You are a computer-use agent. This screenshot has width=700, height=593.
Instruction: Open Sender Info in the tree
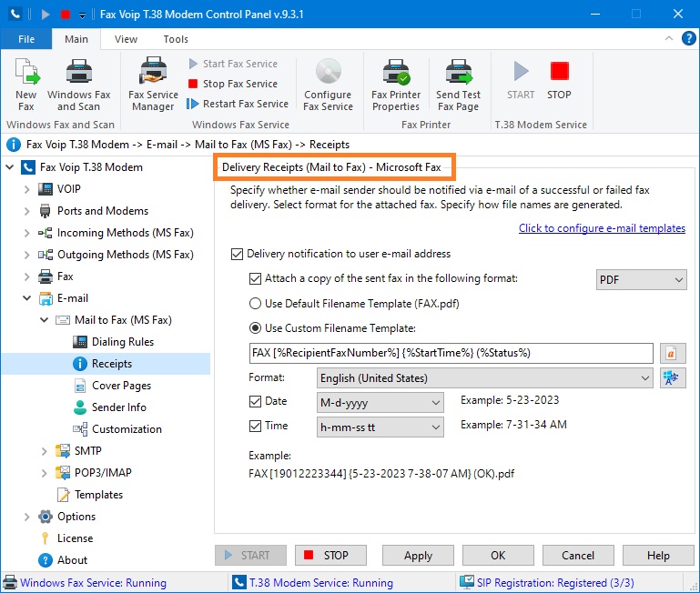[118, 407]
